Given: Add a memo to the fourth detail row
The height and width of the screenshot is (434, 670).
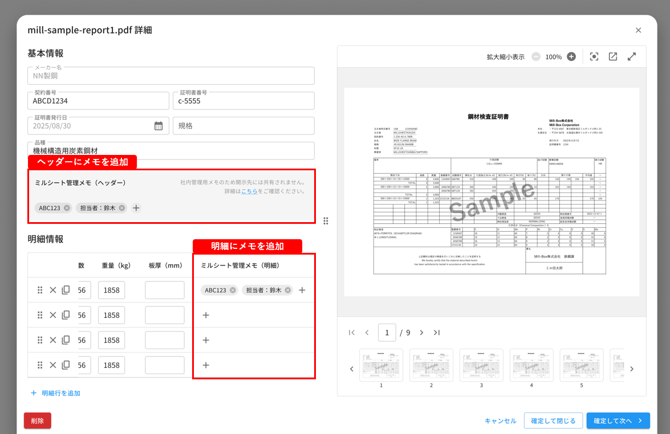Looking at the screenshot, I should [x=206, y=365].
